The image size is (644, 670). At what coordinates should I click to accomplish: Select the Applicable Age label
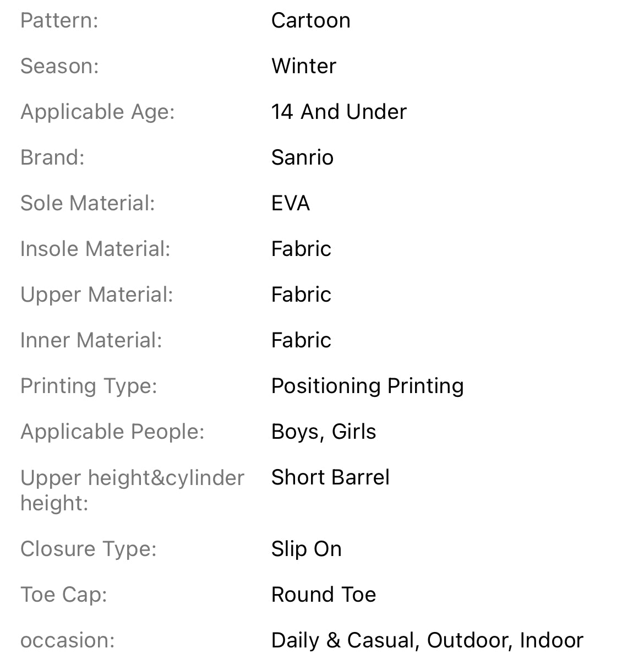(97, 112)
